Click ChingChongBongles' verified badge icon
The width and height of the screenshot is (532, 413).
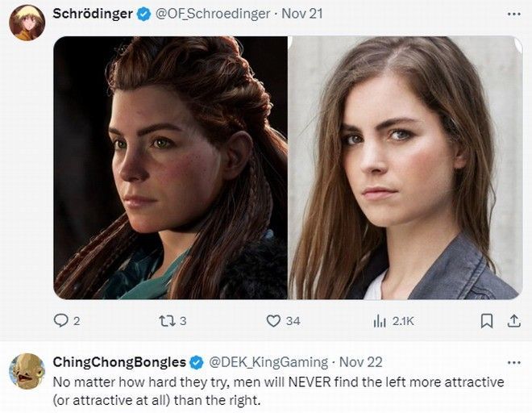pyautogui.click(x=199, y=361)
